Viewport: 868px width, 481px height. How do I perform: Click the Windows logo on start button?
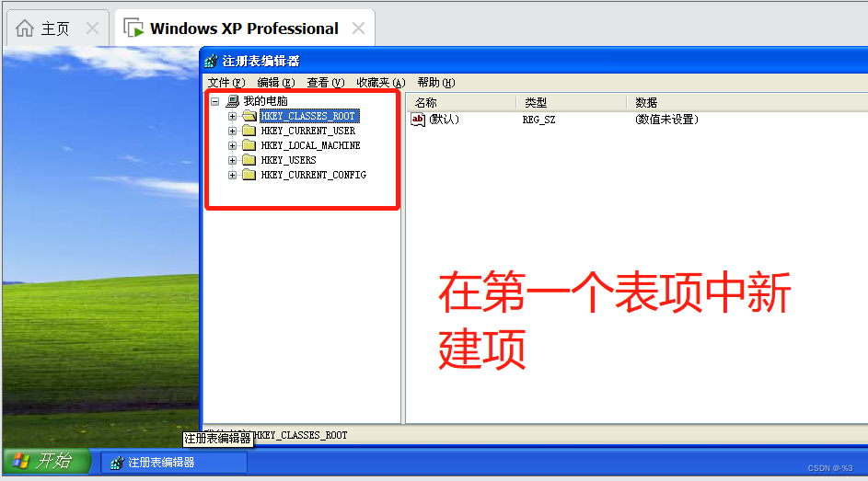(21, 460)
